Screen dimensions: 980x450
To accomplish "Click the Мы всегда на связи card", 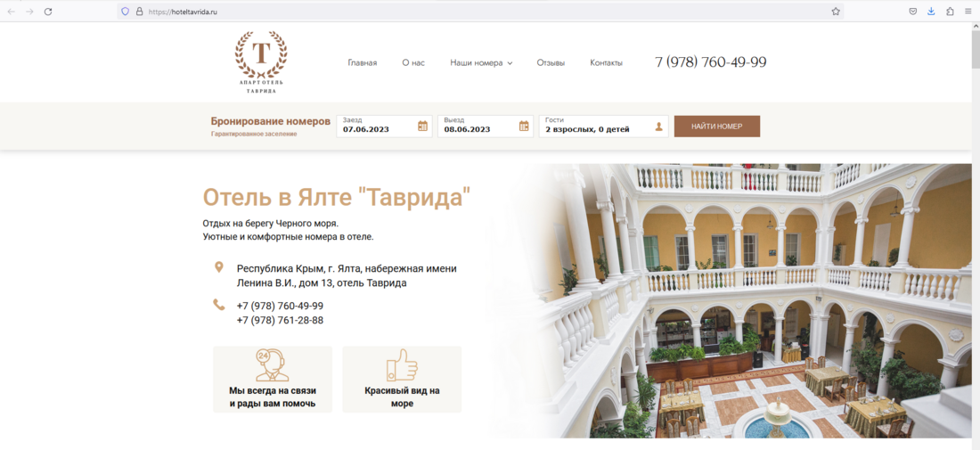I will [x=273, y=380].
